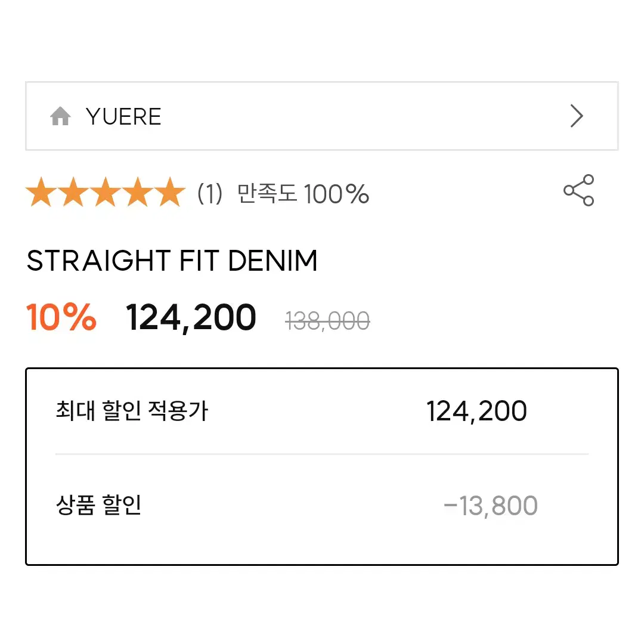Open the YUERE brand name link
Screen dimensions: 644x644
pos(123,116)
